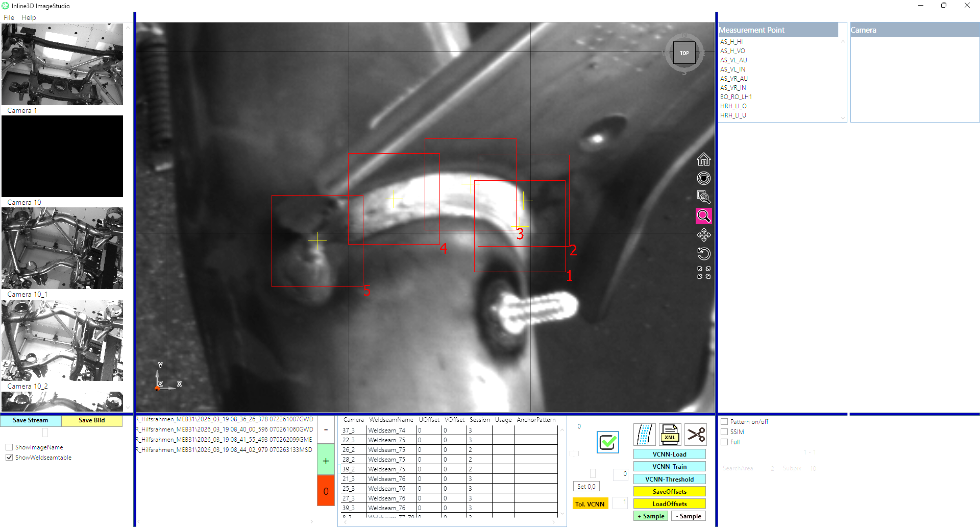
Task: Click the VCNN-Threshold button
Action: pyautogui.click(x=669, y=480)
